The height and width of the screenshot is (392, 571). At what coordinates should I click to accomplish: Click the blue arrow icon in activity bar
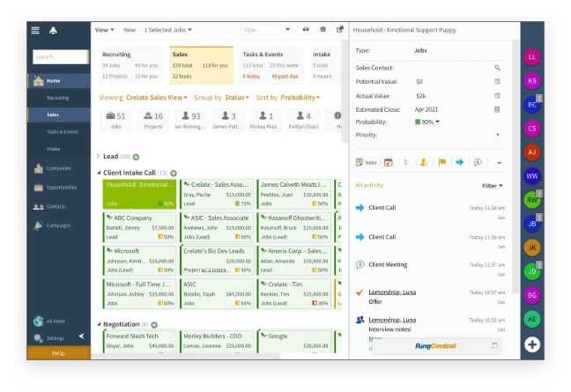(x=460, y=162)
